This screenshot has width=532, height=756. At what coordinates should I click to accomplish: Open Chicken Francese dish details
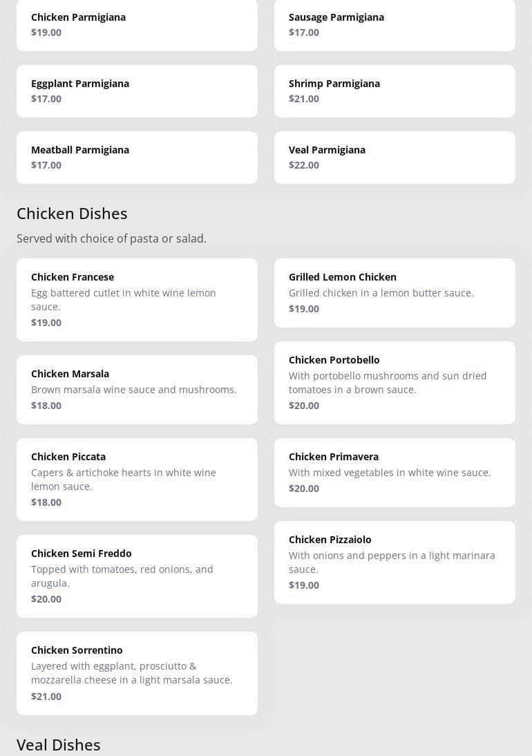click(x=137, y=300)
